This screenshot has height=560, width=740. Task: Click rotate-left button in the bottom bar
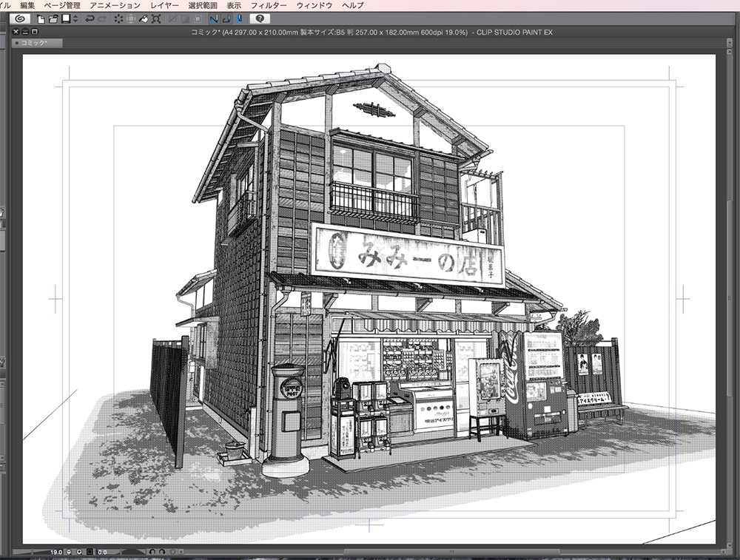pos(153,552)
